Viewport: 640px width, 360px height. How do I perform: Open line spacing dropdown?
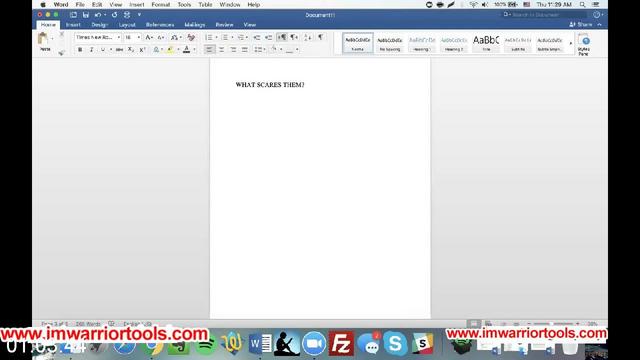pos(260,50)
